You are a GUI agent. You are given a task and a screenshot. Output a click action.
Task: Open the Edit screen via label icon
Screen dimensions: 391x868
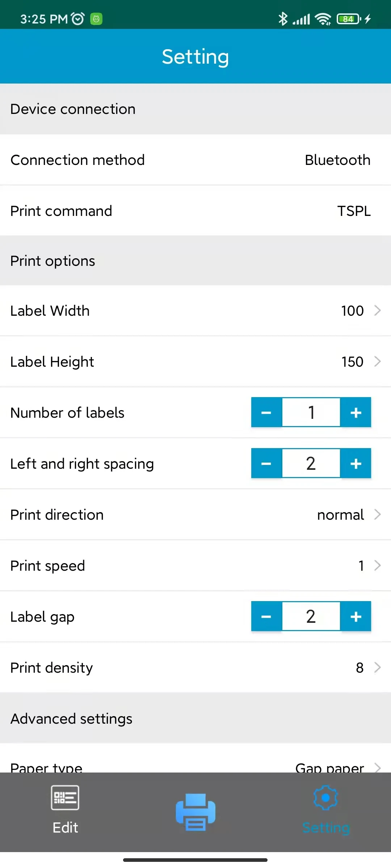[x=65, y=810]
